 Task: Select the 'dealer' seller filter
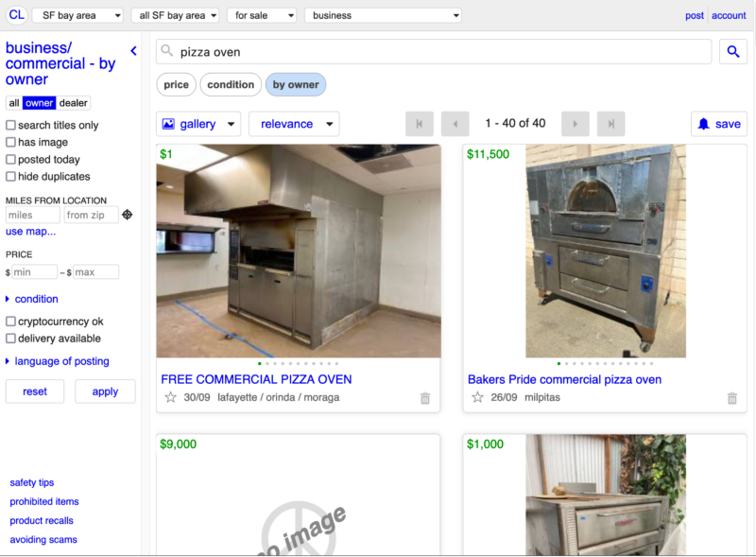point(74,103)
